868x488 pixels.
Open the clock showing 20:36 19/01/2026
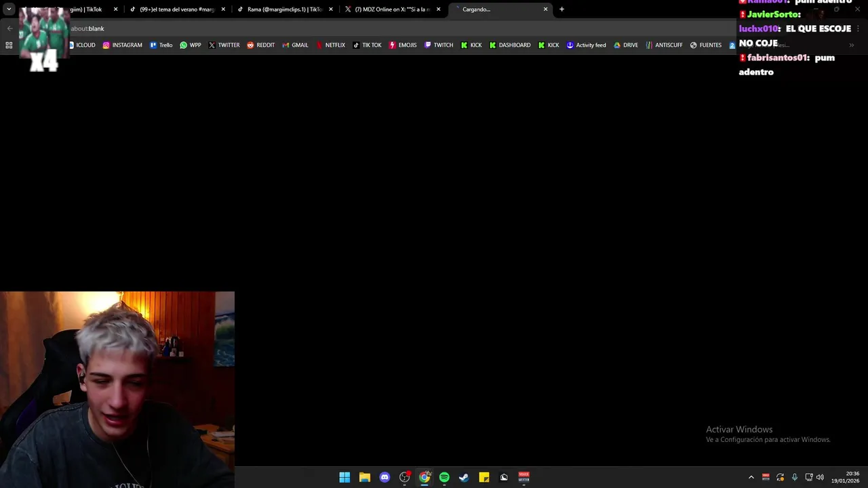(846, 477)
